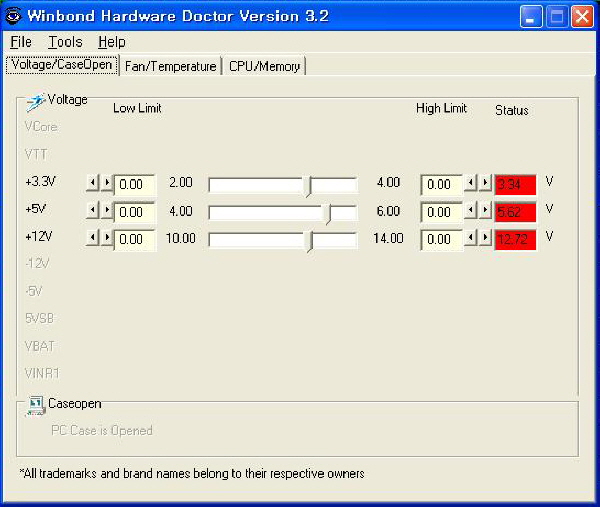Decrease +5V high limit with left arrow
The width and height of the screenshot is (600, 507).
click(471, 210)
